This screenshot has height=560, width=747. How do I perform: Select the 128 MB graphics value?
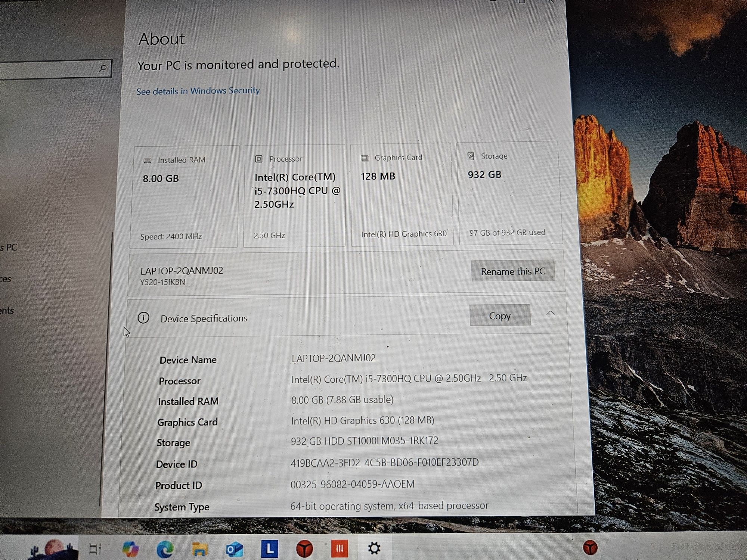point(378,176)
